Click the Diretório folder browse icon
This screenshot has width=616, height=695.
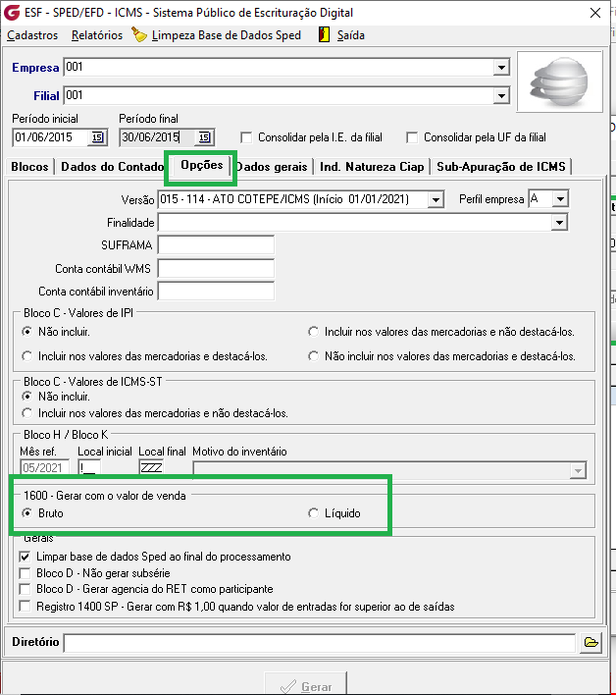[591, 642]
